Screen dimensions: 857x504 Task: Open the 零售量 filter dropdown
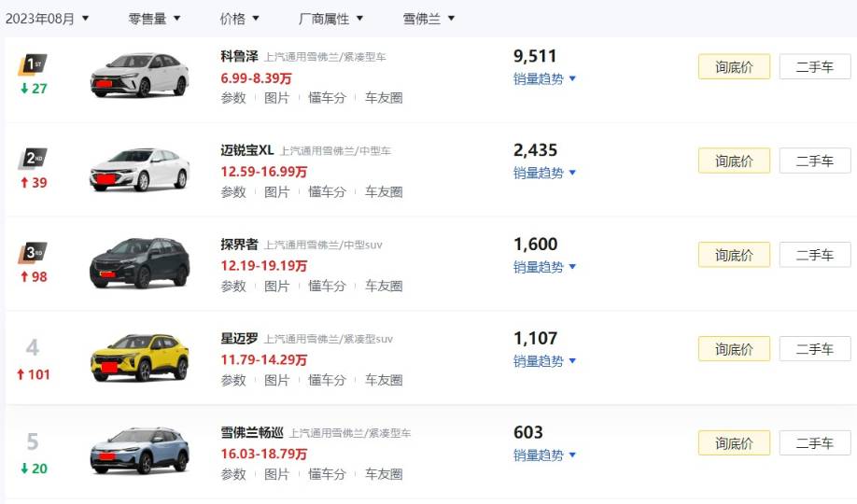tap(154, 19)
